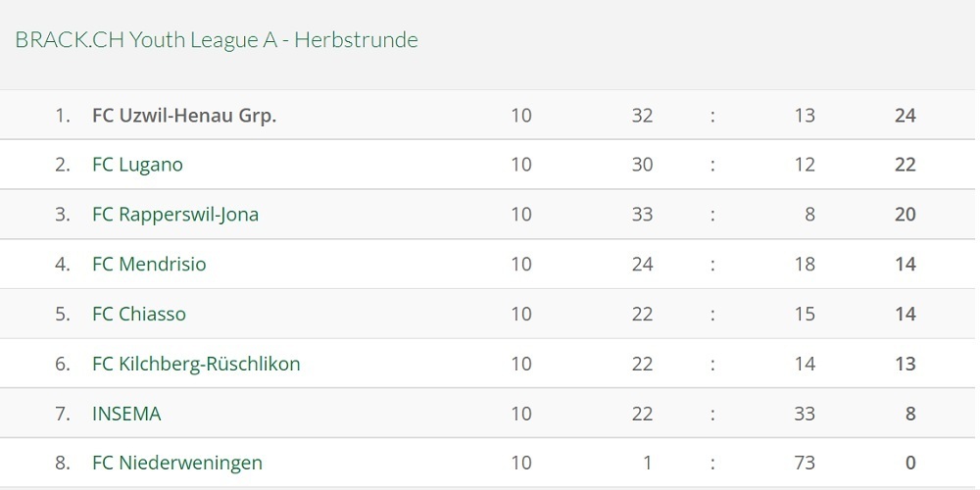
Task: Click Niederweningen's 73 goals conceded value
Action: click(x=805, y=464)
